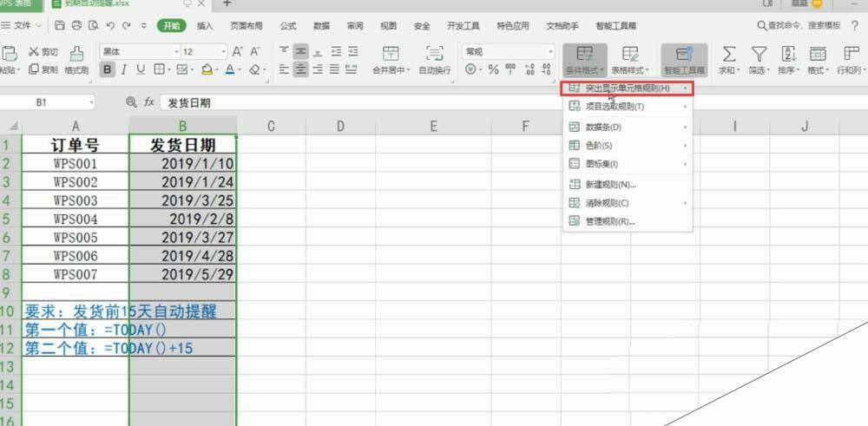The height and width of the screenshot is (426, 868).
Task: Open the font name 黑体 dropdown
Action: coord(176,52)
